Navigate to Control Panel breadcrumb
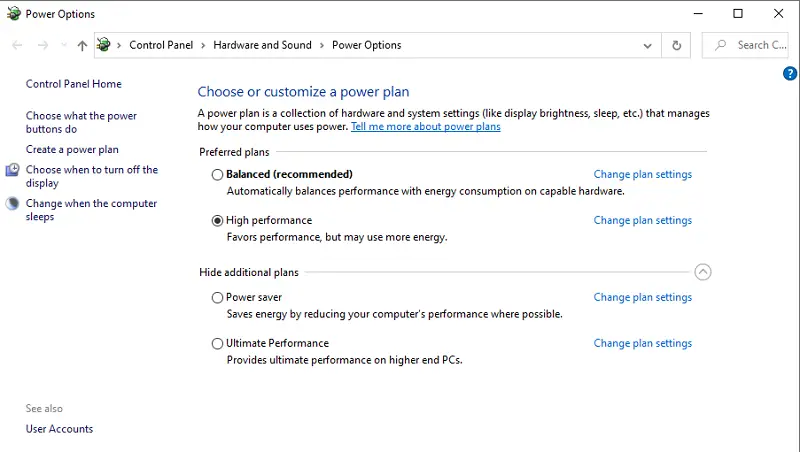 (161, 45)
